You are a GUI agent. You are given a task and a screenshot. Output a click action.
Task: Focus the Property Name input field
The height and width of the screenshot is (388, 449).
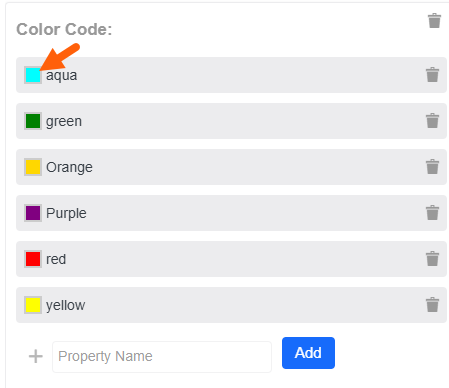point(162,357)
